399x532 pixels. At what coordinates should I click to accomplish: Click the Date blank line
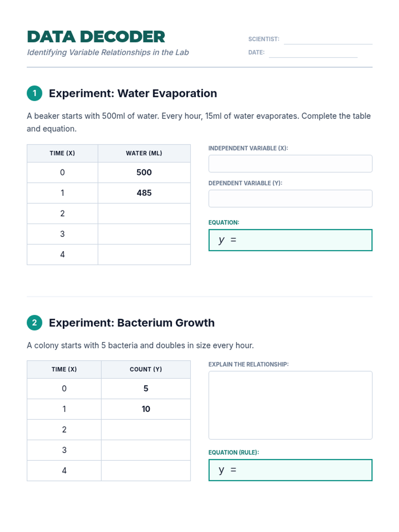pos(313,53)
